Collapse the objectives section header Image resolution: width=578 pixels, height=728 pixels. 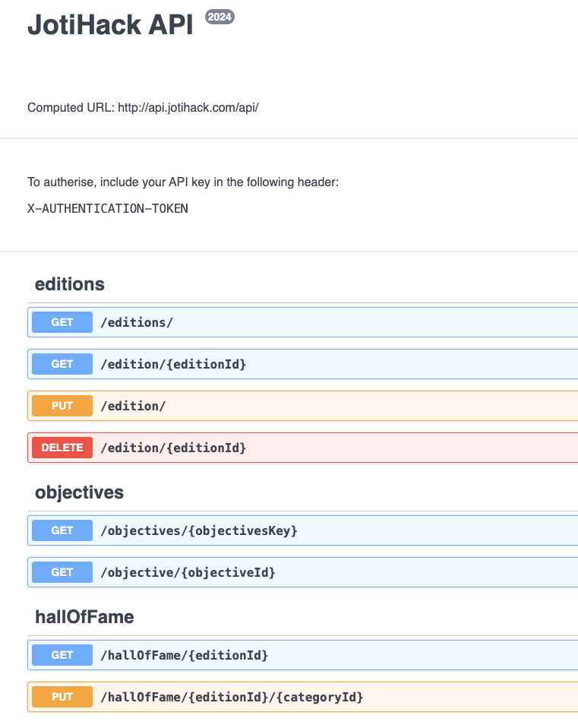(x=79, y=492)
